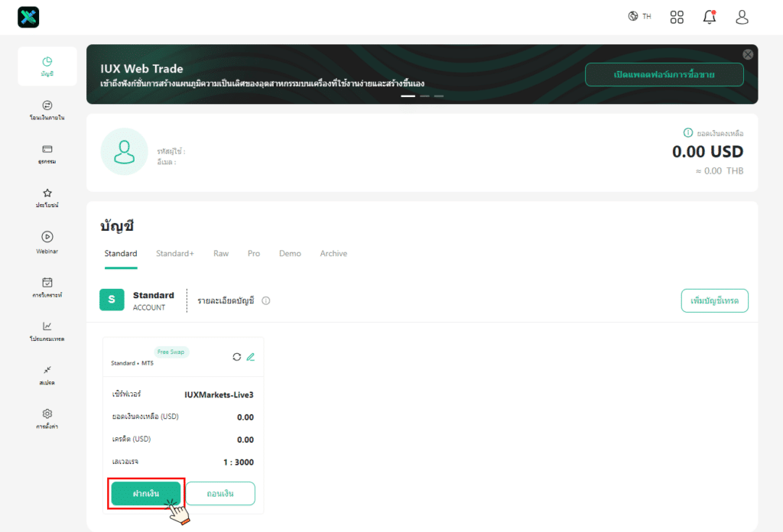Switch to the Raw tab

tap(221, 254)
